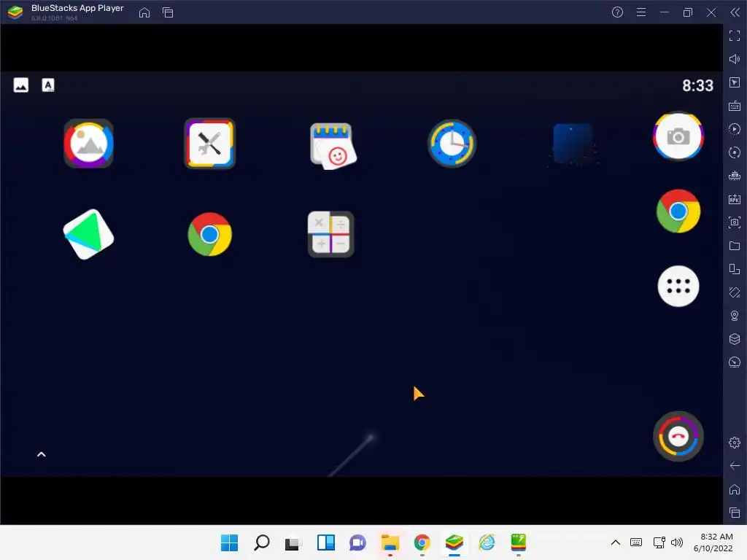Image resolution: width=747 pixels, height=560 pixels.
Task: Open the Windows Start menu
Action: (x=229, y=542)
